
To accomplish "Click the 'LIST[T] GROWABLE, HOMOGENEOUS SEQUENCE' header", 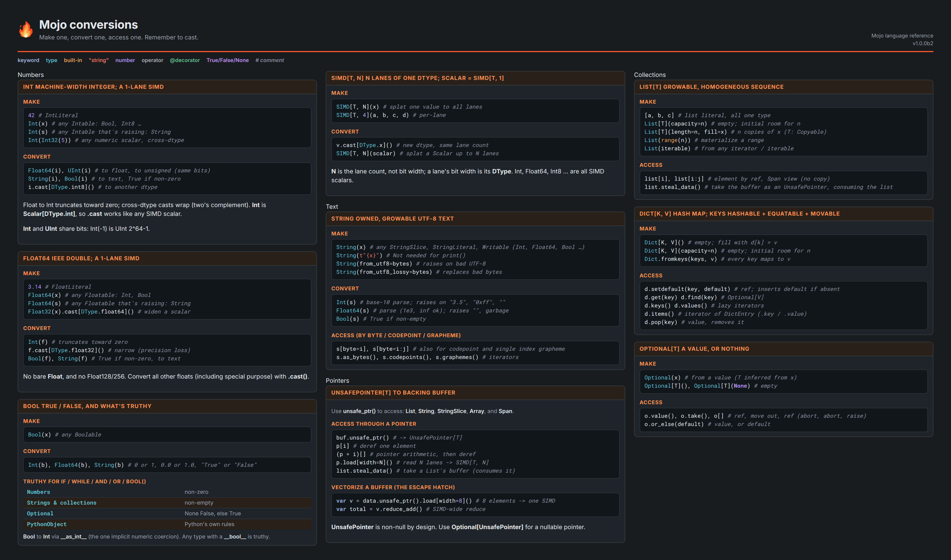I will pos(783,87).
